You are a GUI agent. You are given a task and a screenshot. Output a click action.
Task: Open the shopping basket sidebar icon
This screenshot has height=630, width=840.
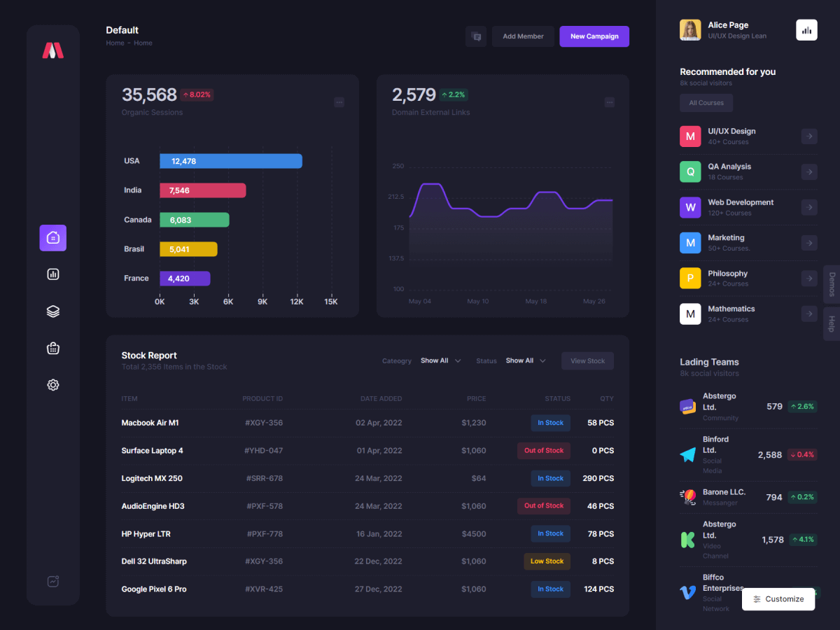point(53,348)
